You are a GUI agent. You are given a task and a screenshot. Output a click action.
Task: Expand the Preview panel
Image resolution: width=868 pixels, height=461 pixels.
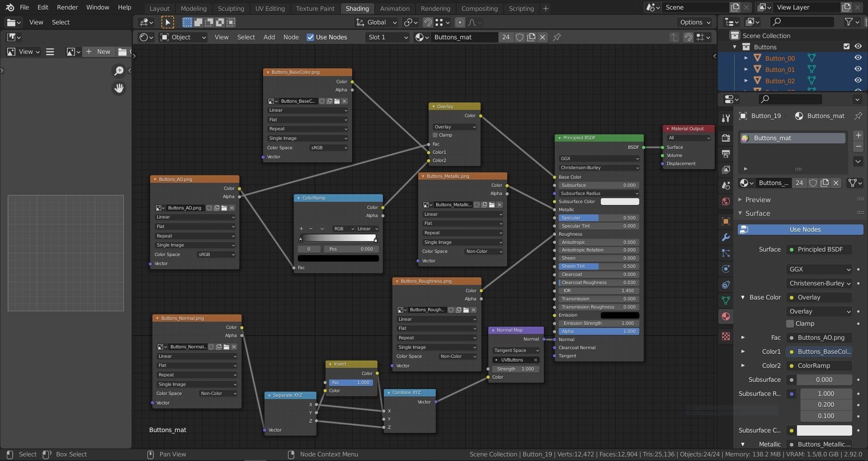click(x=758, y=200)
